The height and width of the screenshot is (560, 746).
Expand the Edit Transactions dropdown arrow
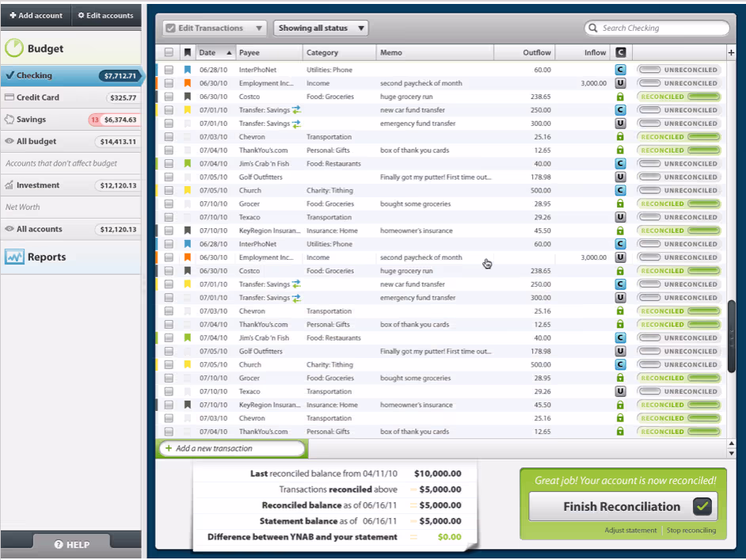point(259,28)
